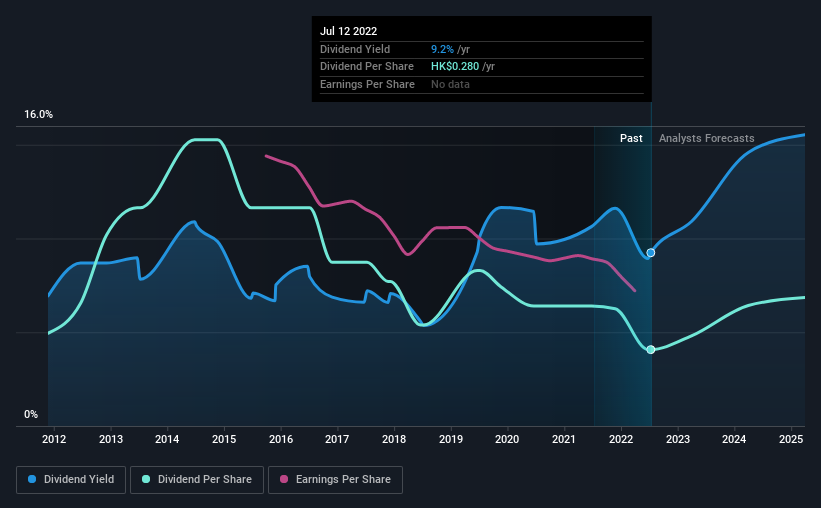Click the tooltip Dividend Yield row label

pos(355,49)
